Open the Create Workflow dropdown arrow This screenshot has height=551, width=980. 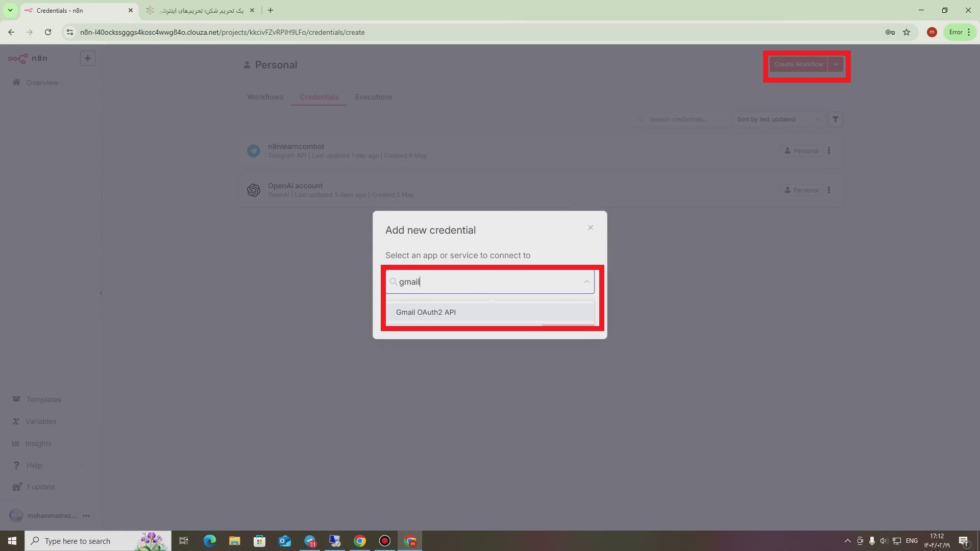[836, 64]
